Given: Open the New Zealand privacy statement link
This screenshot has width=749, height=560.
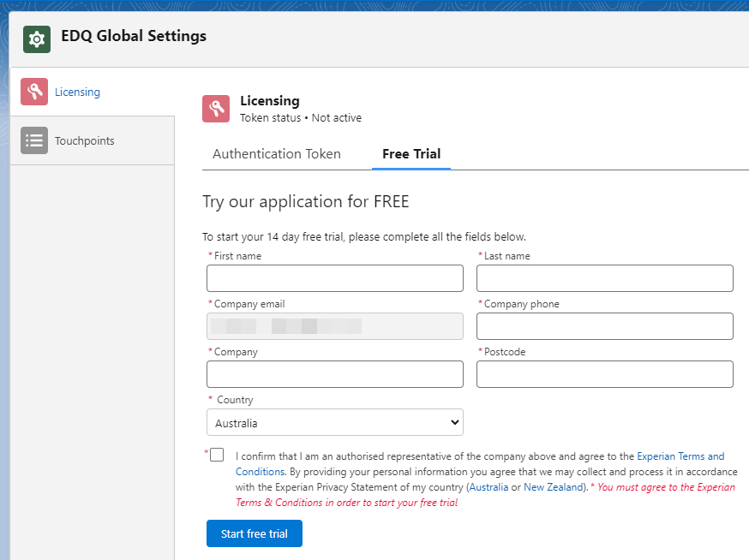Looking at the screenshot, I should click(553, 487).
